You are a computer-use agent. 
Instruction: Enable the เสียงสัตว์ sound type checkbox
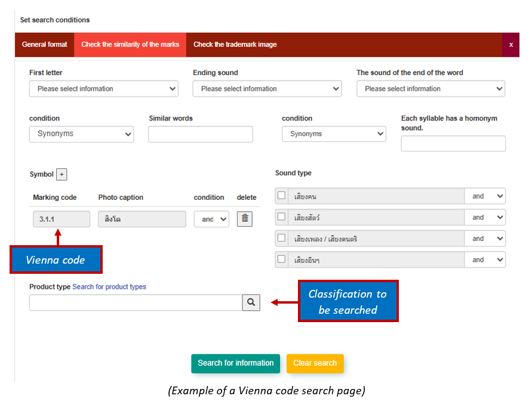281,217
